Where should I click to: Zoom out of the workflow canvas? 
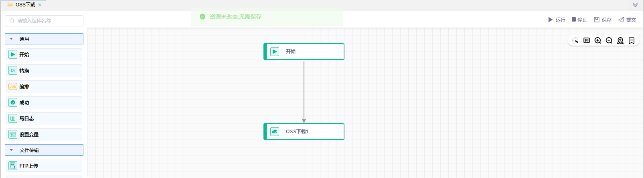609,40
